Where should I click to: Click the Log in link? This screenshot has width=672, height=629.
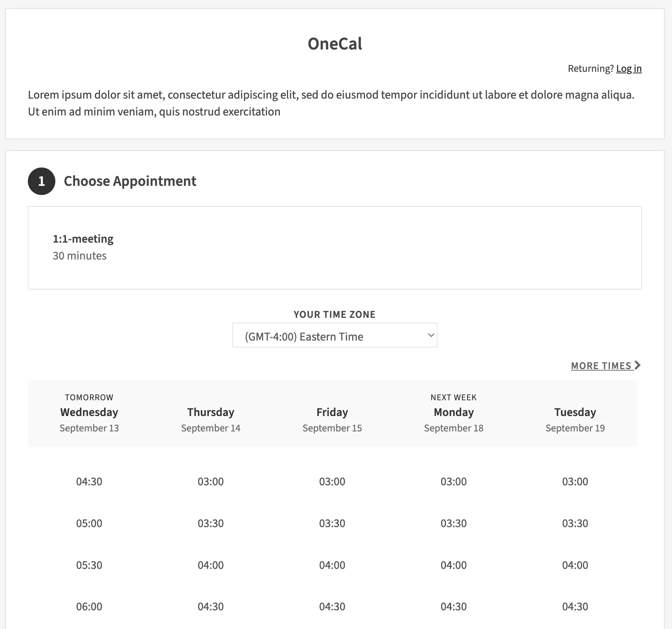[629, 69]
